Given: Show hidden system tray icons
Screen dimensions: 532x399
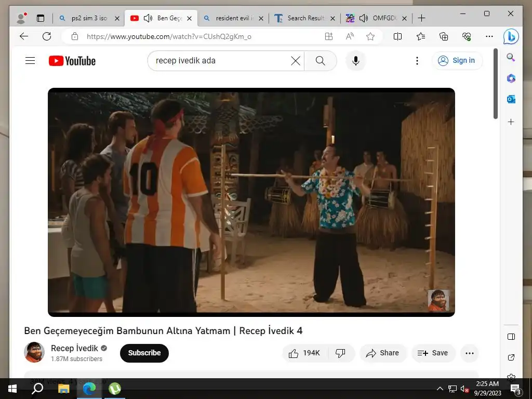Looking at the screenshot, I should tap(440, 389).
